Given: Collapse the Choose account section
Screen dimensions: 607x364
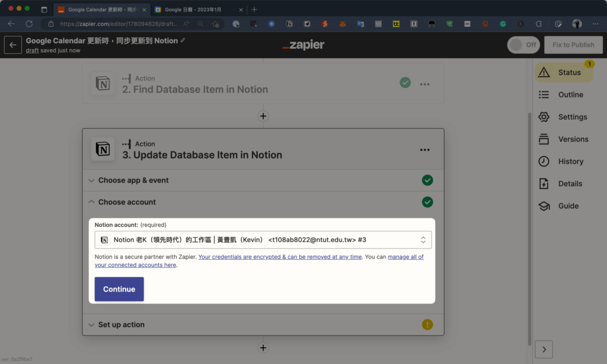Looking at the screenshot, I should [x=263, y=202].
